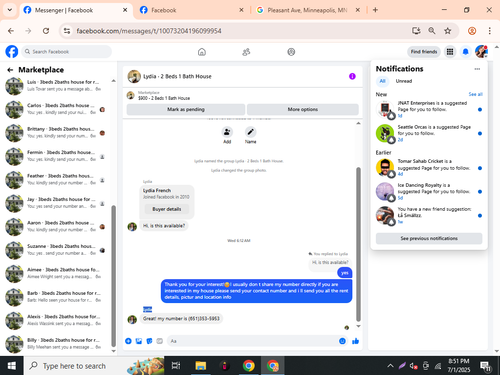The width and height of the screenshot is (500, 375).
Task: Open a new browser tab
Action: pos(375,10)
